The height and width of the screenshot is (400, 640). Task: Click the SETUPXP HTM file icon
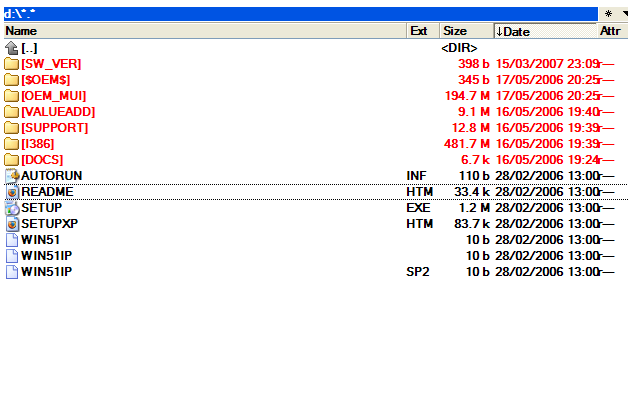click(12, 224)
